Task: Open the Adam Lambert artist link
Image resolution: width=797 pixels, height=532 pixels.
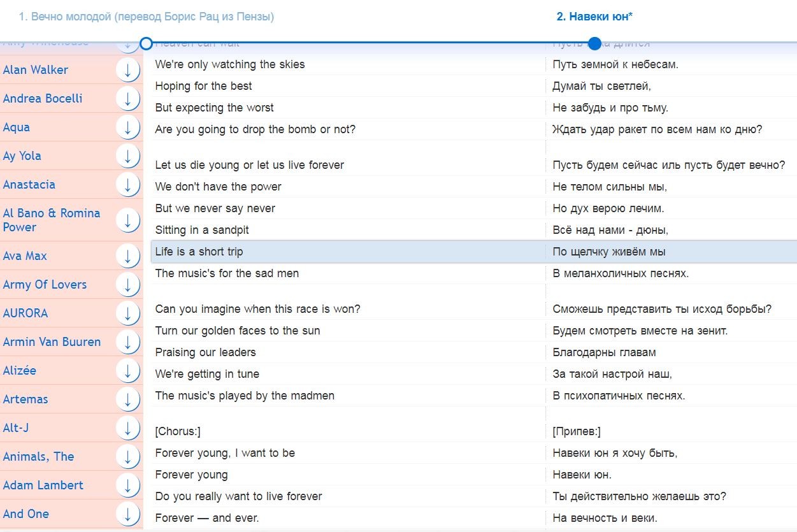Action: [x=43, y=485]
